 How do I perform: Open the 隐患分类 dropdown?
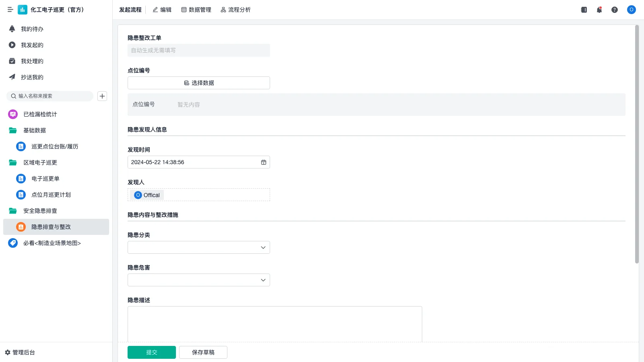pos(198,247)
